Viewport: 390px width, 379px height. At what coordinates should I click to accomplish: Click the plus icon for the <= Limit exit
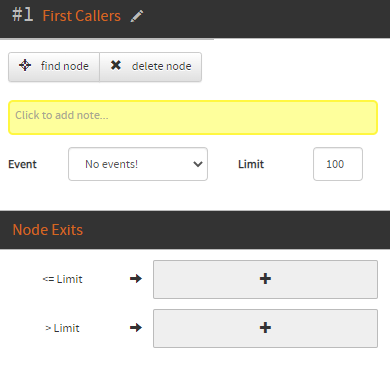click(x=265, y=279)
